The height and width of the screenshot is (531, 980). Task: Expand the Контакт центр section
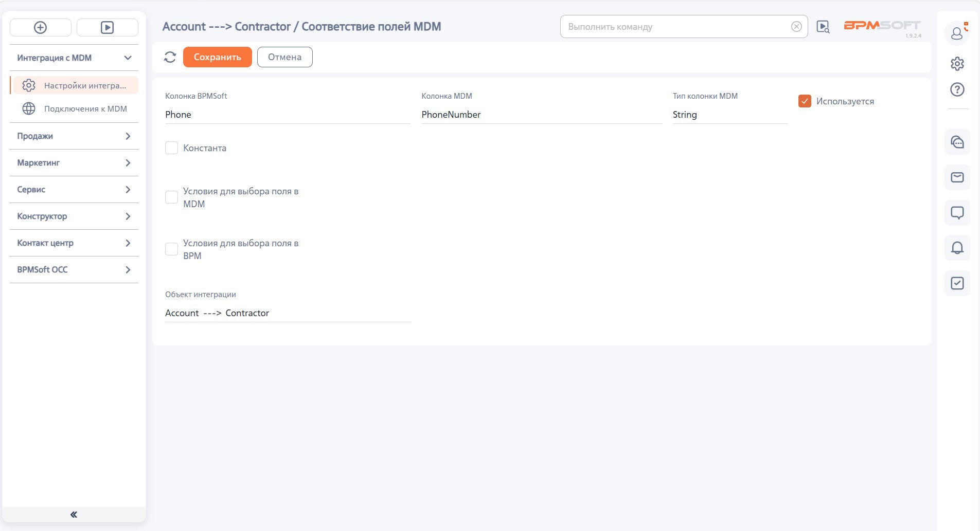(74, 243)
